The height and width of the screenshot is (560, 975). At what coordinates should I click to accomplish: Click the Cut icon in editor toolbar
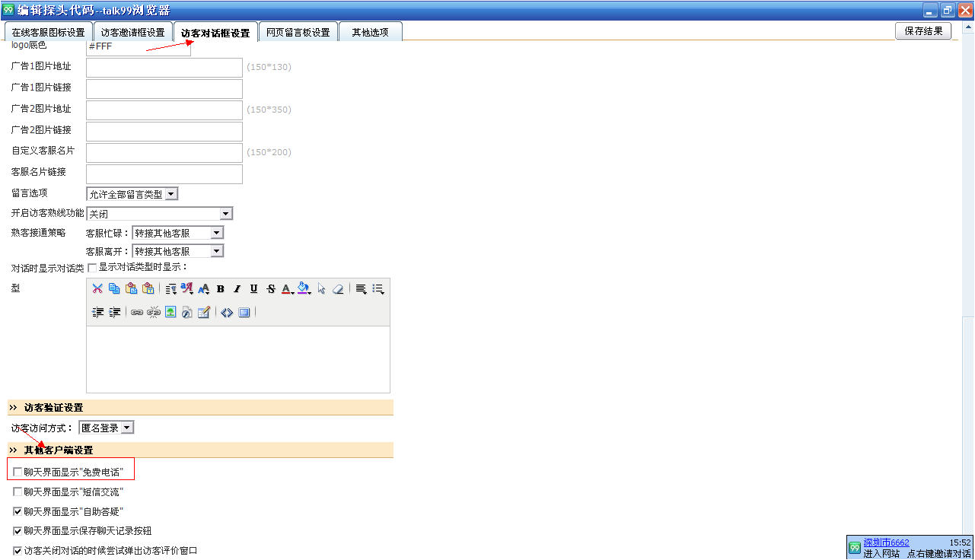coord(97,289)
